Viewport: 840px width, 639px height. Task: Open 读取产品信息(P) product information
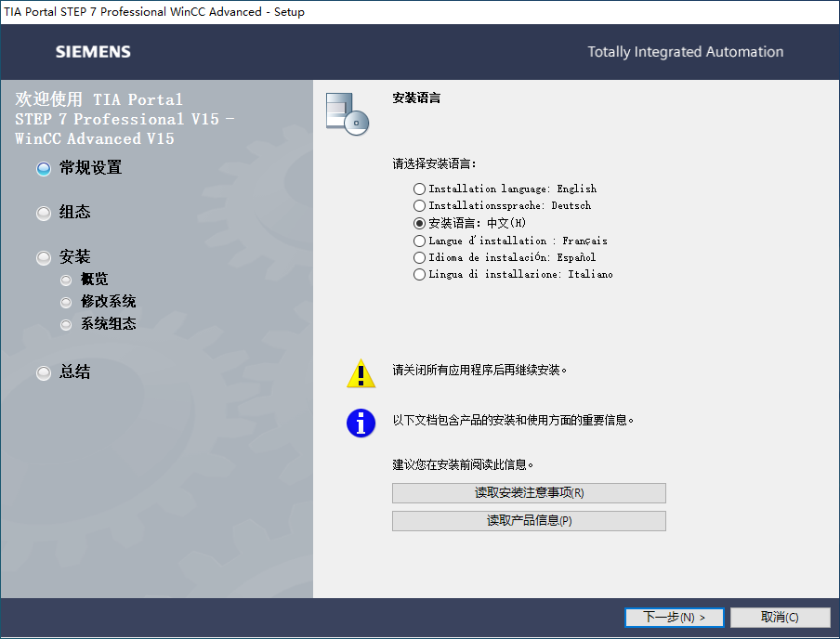pyautogui.click(x=529, y=521)
